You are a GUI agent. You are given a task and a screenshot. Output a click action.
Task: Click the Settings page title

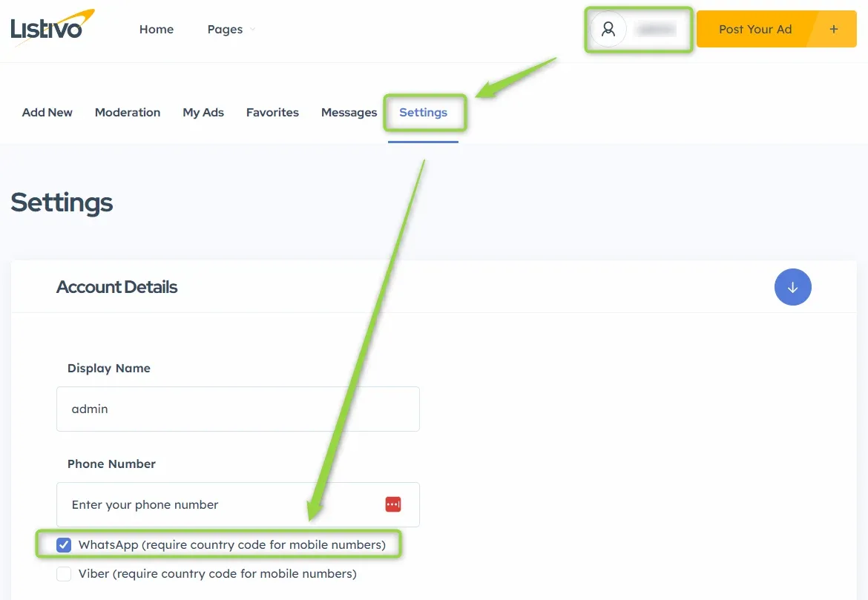pyautogui.click(x=62, y=202)
